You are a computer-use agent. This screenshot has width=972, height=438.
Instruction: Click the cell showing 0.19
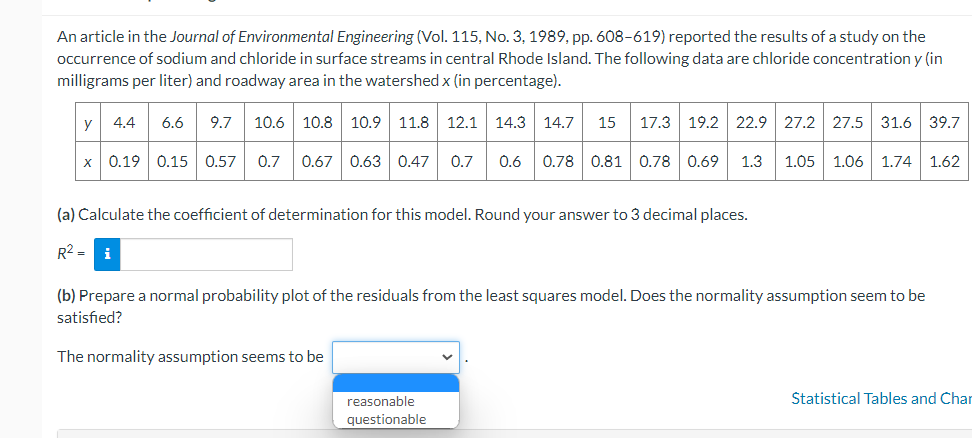(125, 160)
